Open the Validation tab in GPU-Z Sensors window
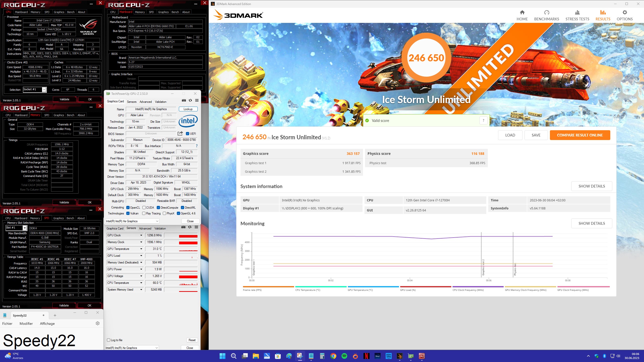The width and height of the screenshot is (644, 362). 160,228
